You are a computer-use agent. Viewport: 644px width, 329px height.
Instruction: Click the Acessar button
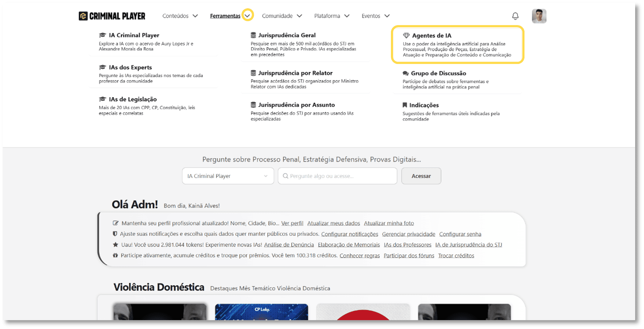pos(421,176)
